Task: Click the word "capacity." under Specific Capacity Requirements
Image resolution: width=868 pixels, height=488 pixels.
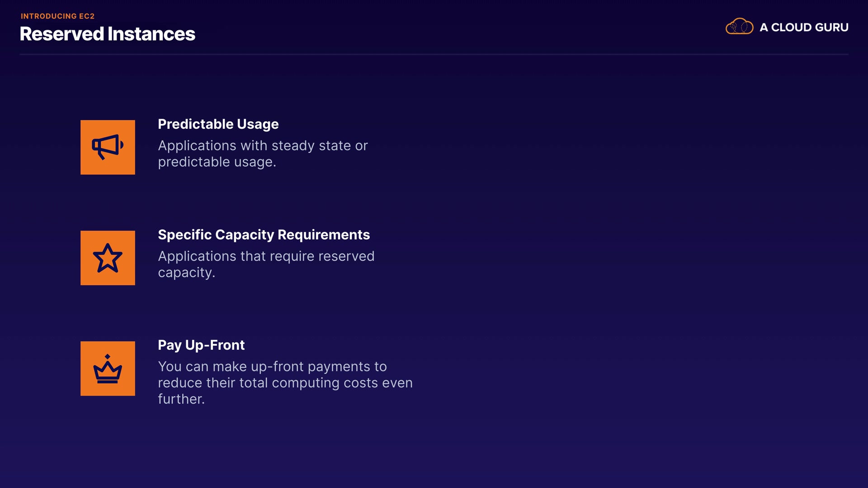Action: tap(186, 272)
